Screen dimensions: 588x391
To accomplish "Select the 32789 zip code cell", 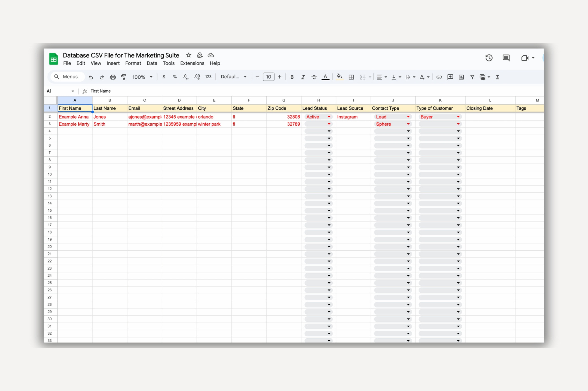I will coord(284,124).
